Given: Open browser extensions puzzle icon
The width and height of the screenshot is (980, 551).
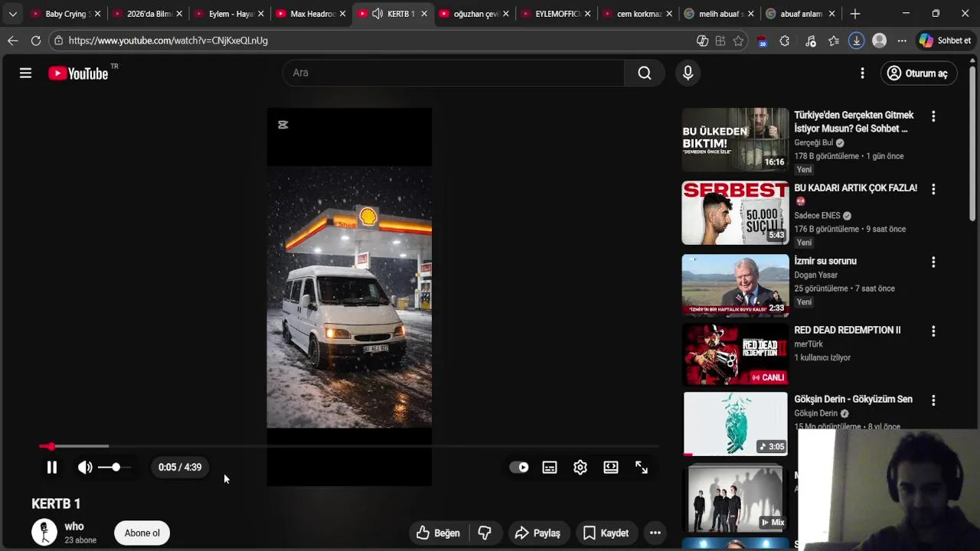Looking at the screenshot, I should 784,41.
